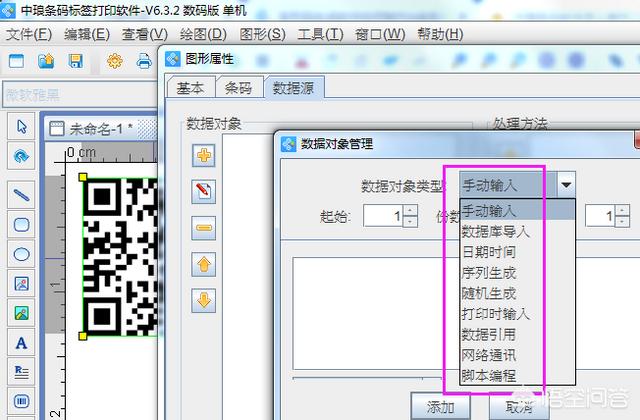Select the rounded rectangle tool
Image resolution: width=640 pixels, height=420 pixels.
tap(21, 224)
